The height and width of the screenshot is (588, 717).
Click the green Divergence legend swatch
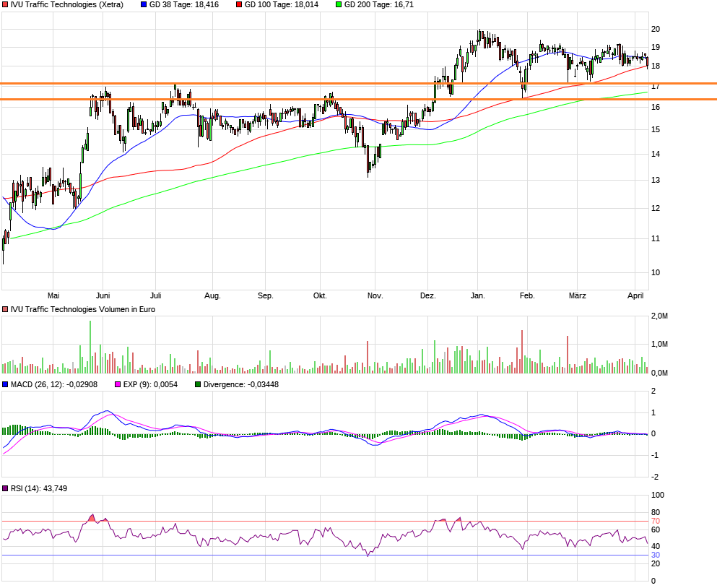pyautogui.click(x=198, y=384)
